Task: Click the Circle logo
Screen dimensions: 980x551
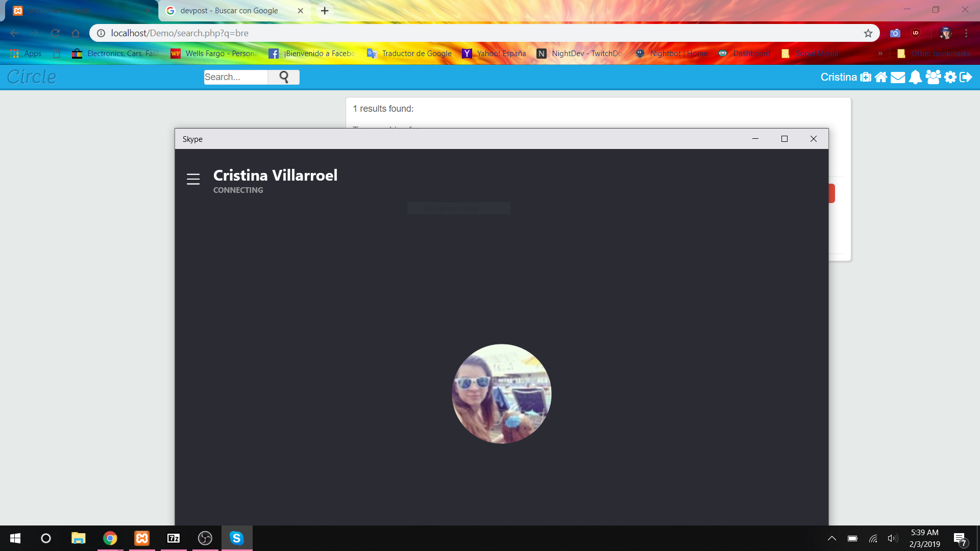Action: 32,77
